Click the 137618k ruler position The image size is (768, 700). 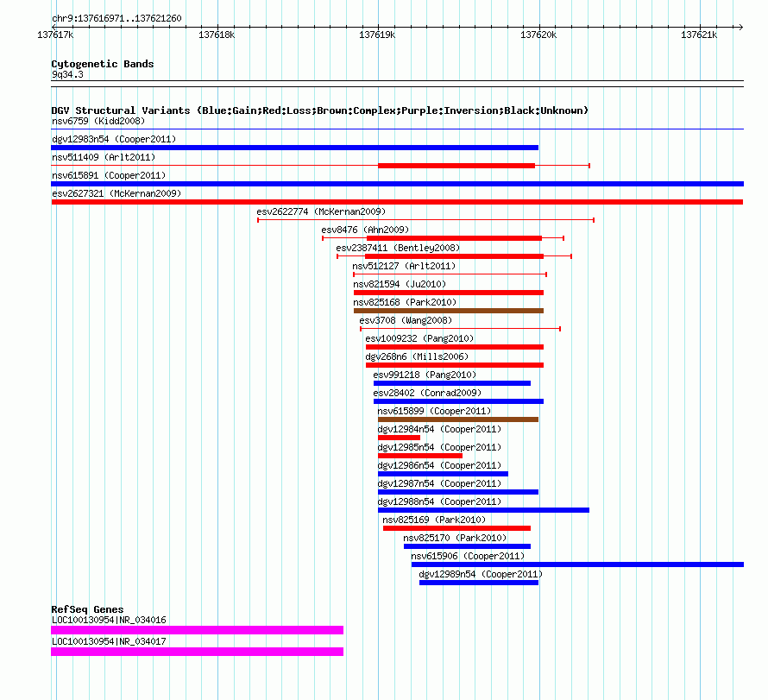click(x=217, y=35)
